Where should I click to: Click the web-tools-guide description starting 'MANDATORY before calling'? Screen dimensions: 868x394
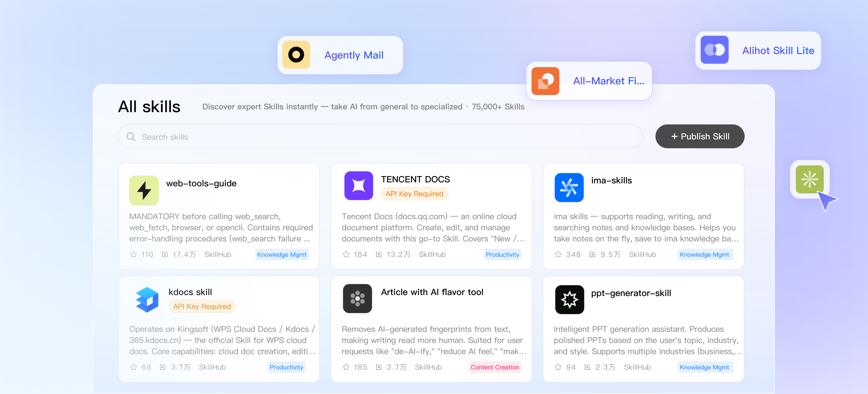pyautogui.click(x=221, y=227)
